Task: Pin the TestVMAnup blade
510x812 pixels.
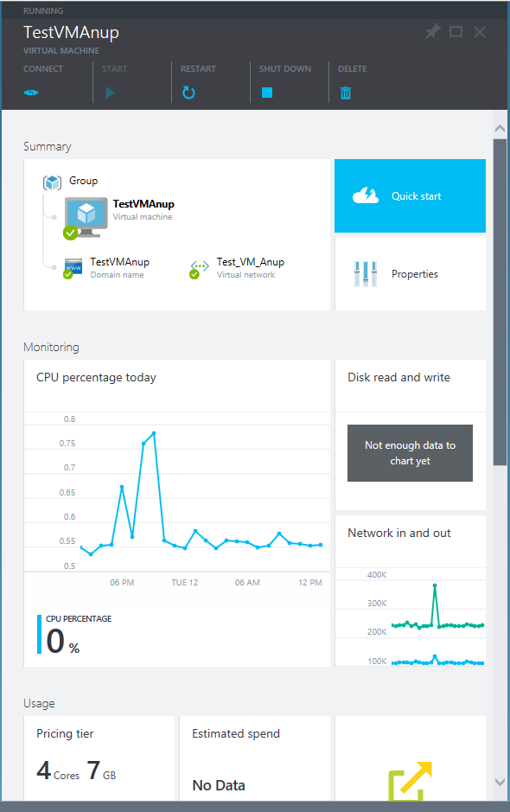Action: [x=431, y=31]
